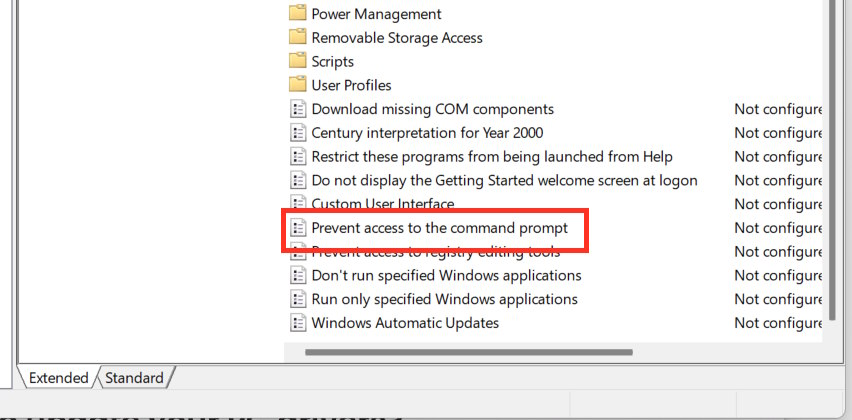852x420 pixels.
Task: Select the Getting Started welcome screen policy
Action: click(504, 180)
